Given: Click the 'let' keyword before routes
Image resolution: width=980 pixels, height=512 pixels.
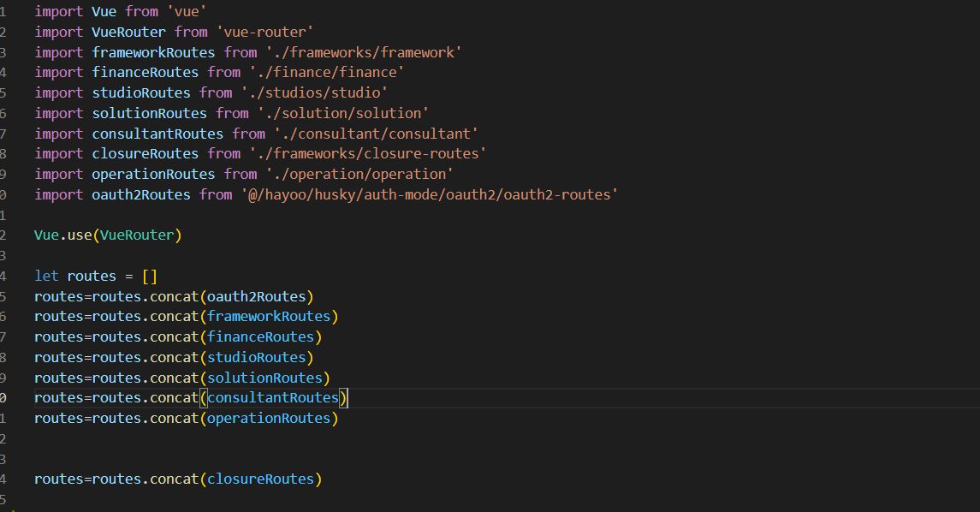Looking at the screenshot, I should tap(46, 277).
